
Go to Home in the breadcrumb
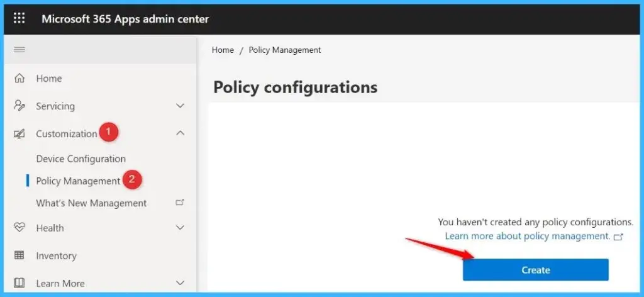point(223,50)
